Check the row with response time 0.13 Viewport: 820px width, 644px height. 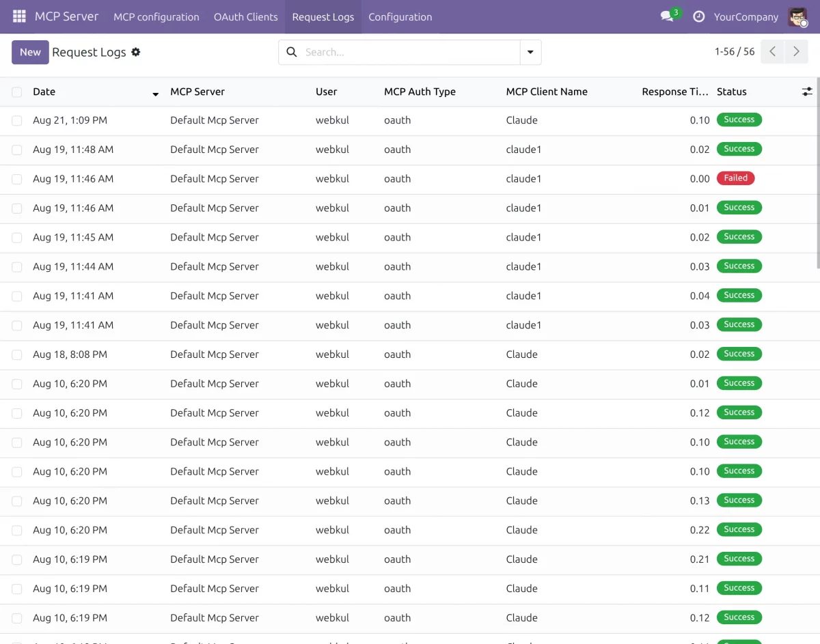point(17,501)
